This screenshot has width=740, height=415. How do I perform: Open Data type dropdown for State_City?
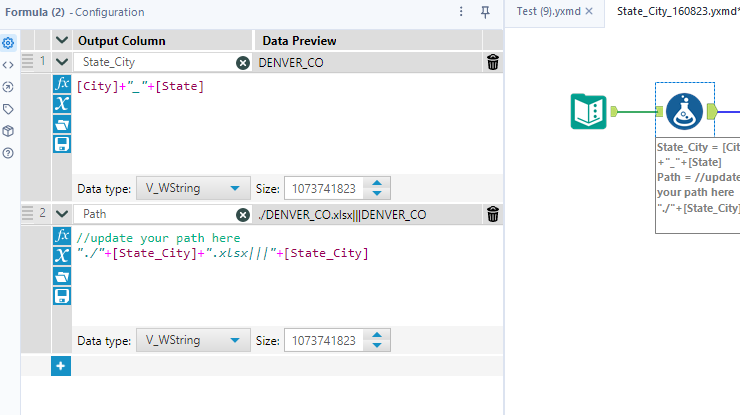click(x=192, y=188)
